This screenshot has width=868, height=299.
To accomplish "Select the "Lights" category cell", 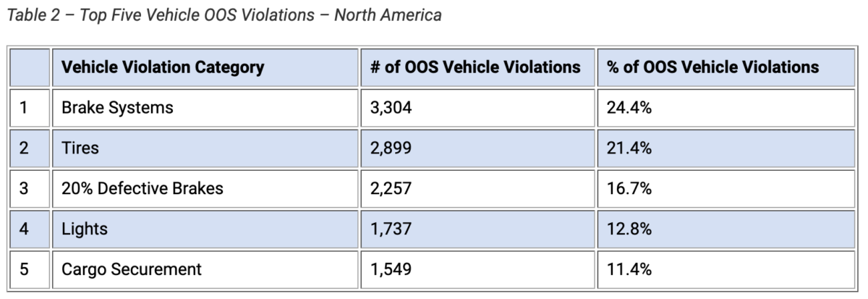I will click(85, 229).
